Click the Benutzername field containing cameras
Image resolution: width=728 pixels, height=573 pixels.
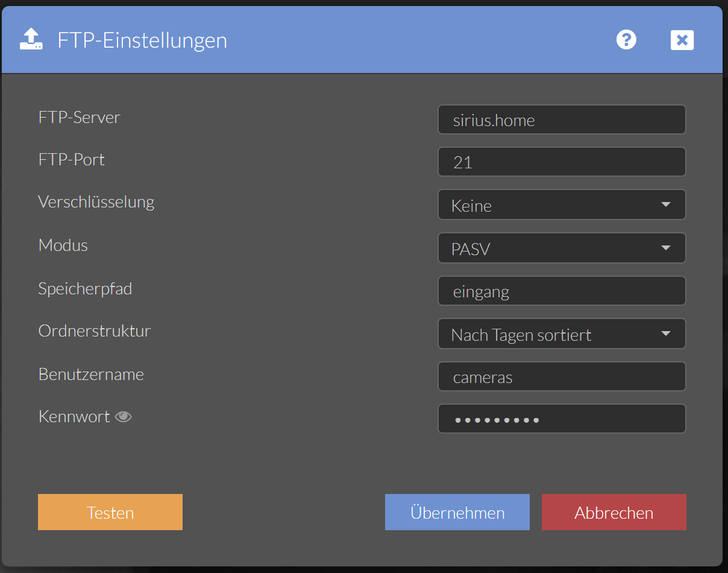(562, 376)
